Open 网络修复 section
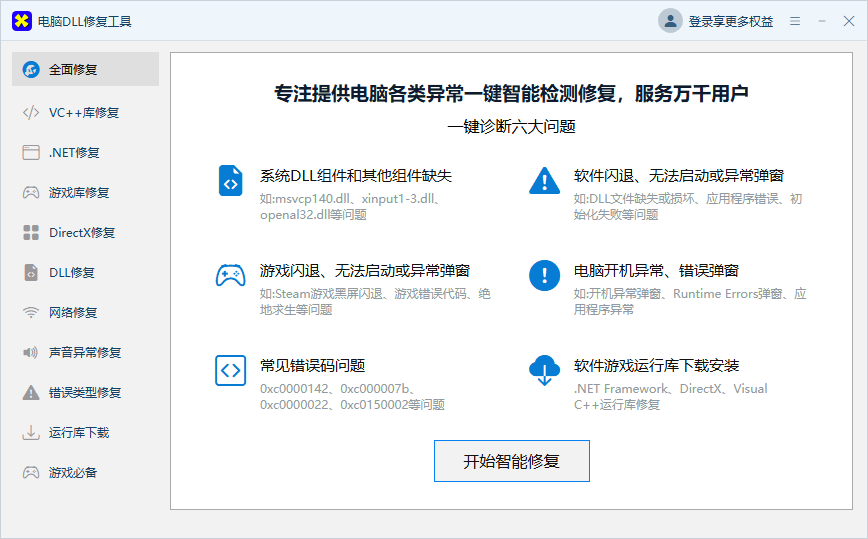Screen dimensions: 868x539 click(x=85, y=312)
